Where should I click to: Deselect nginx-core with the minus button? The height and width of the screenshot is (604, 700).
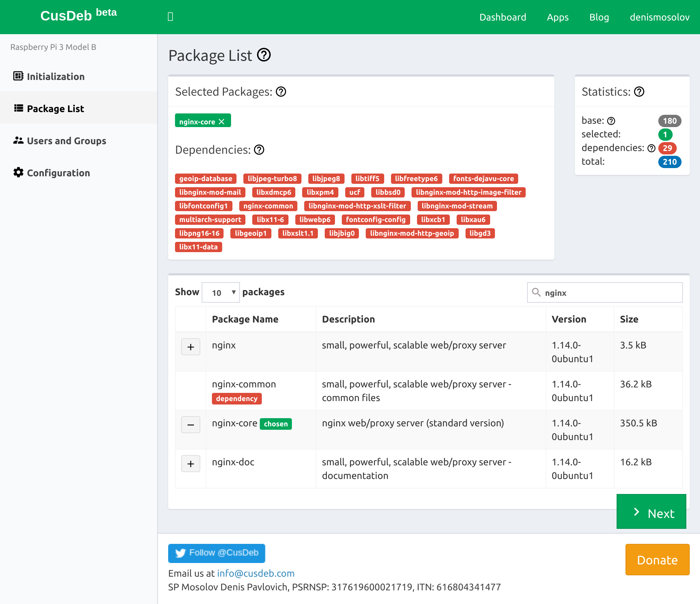click(190, 425)
